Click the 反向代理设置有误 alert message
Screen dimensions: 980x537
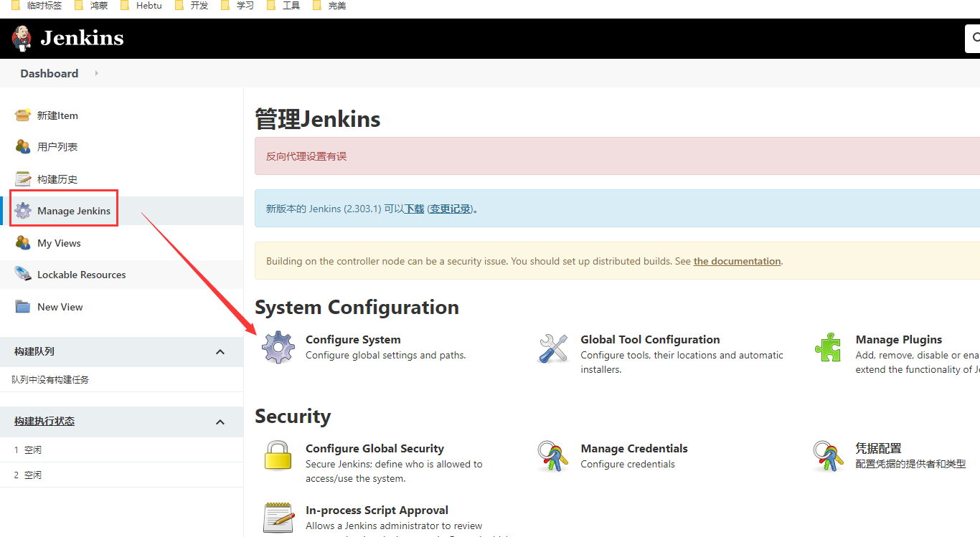pos(306,156)
